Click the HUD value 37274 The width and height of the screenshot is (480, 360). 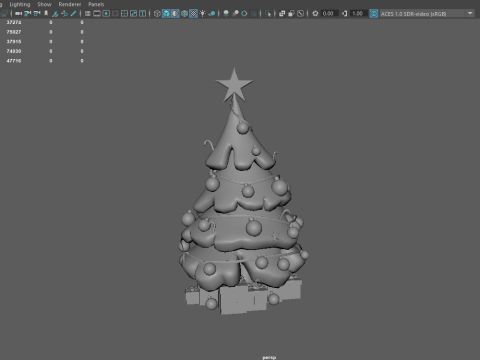tap(14, 22)
